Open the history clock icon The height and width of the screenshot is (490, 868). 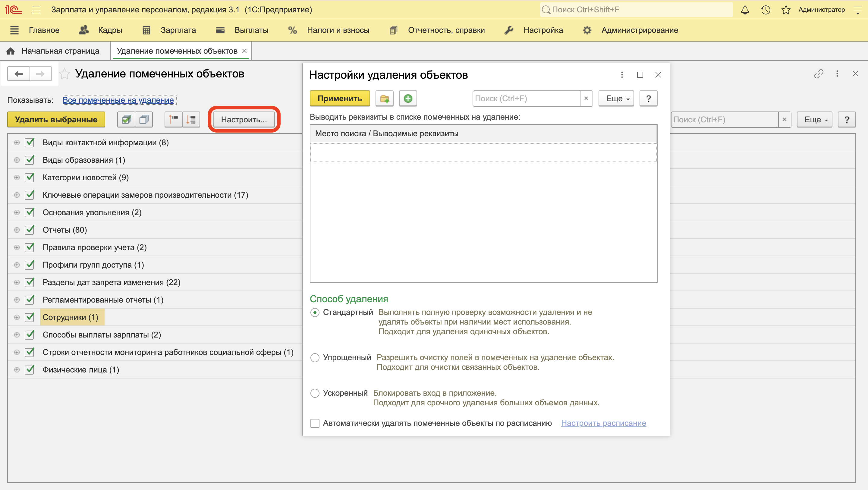765,10
